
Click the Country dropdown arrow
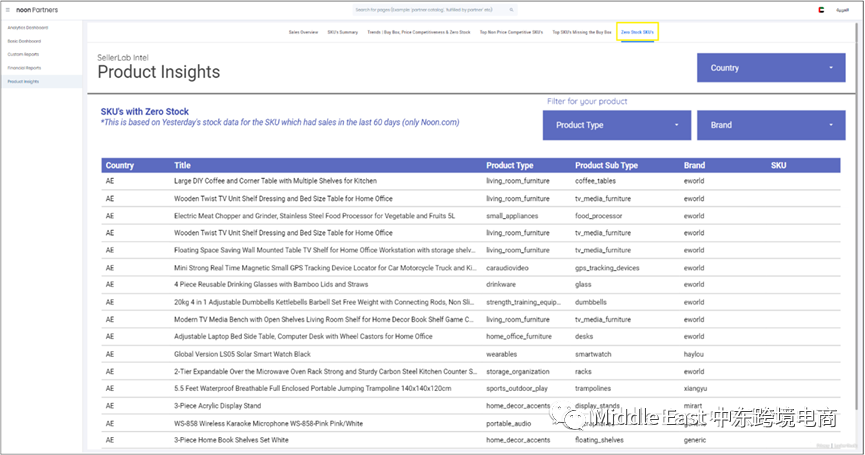(x=831, y=68)
